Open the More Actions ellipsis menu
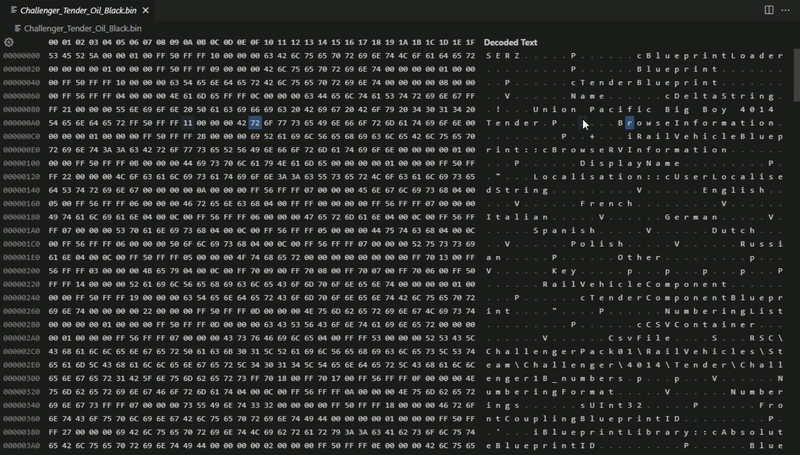Screen dimensions: 800x455 coord(785,10)
